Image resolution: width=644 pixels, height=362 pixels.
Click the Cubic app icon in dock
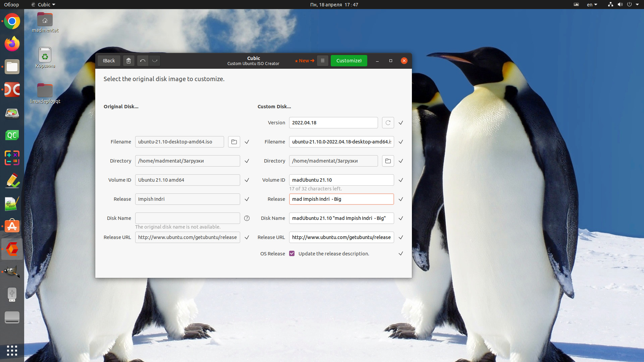[12, 249]
